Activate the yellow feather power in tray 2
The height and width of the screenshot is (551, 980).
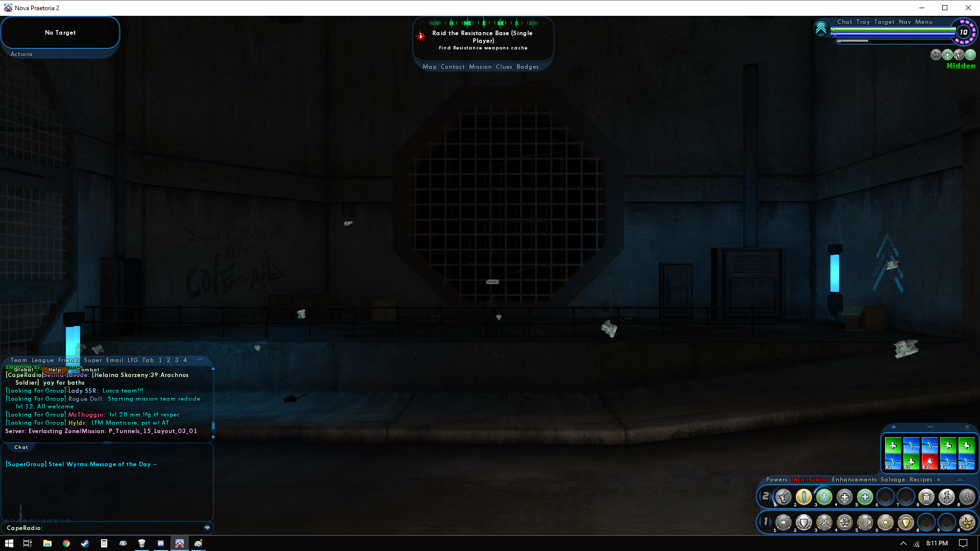804,496
